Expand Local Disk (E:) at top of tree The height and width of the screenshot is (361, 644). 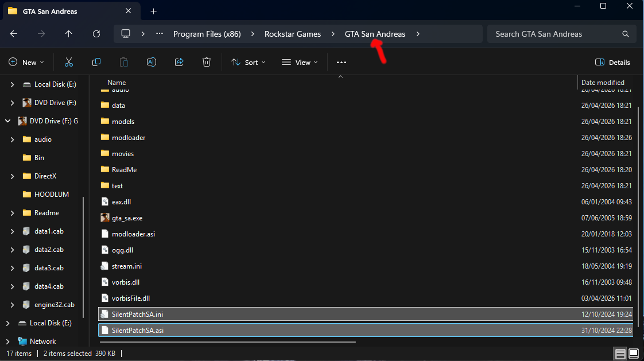point(12,84)
